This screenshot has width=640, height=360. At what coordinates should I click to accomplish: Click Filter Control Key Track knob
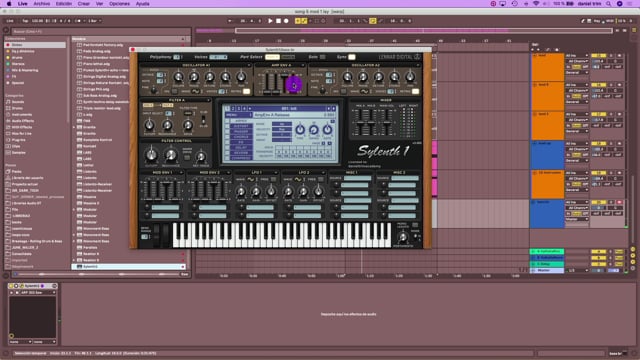(200, 157)
